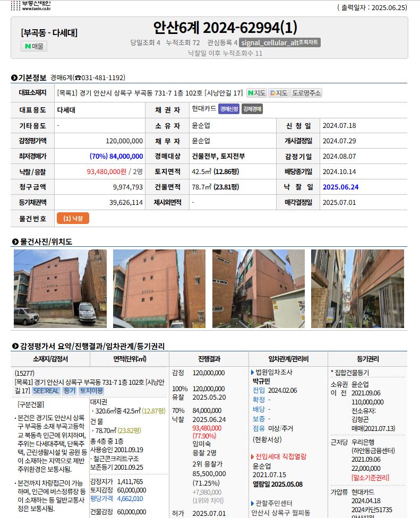Open the 조회차트 view-chart button
Viewport: 420px width, 518px height.
pos(280,42)
